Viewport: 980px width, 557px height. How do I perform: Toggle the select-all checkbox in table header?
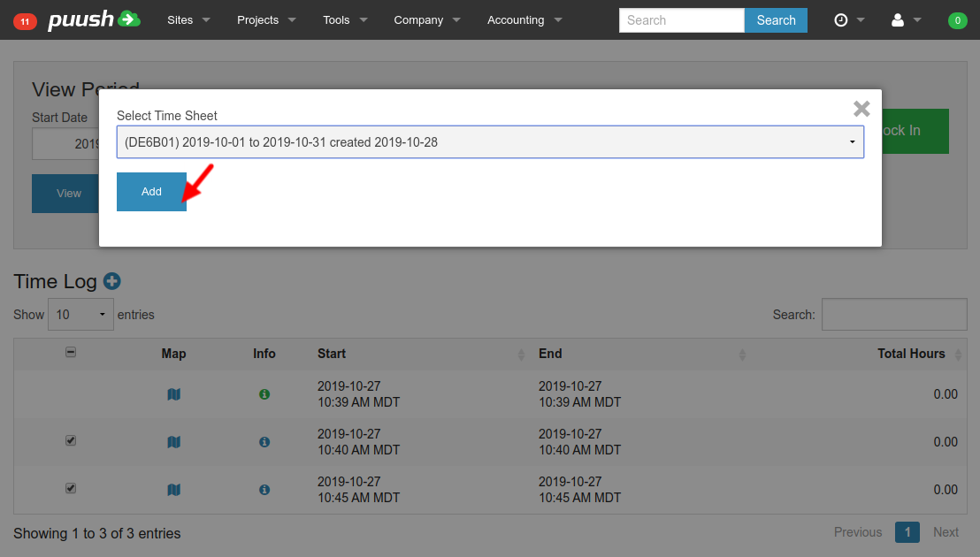click(x=71, y=352)
